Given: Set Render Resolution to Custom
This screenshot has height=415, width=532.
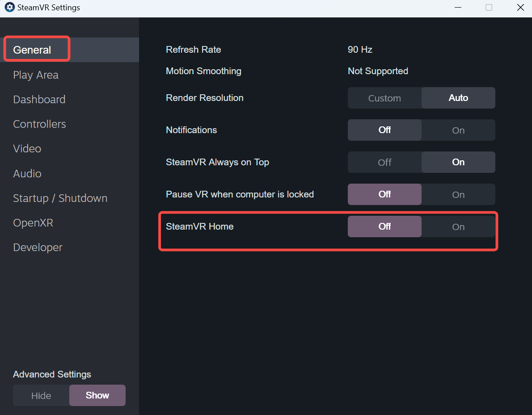Looking at the screenshot, I should [x=384, y=98].
